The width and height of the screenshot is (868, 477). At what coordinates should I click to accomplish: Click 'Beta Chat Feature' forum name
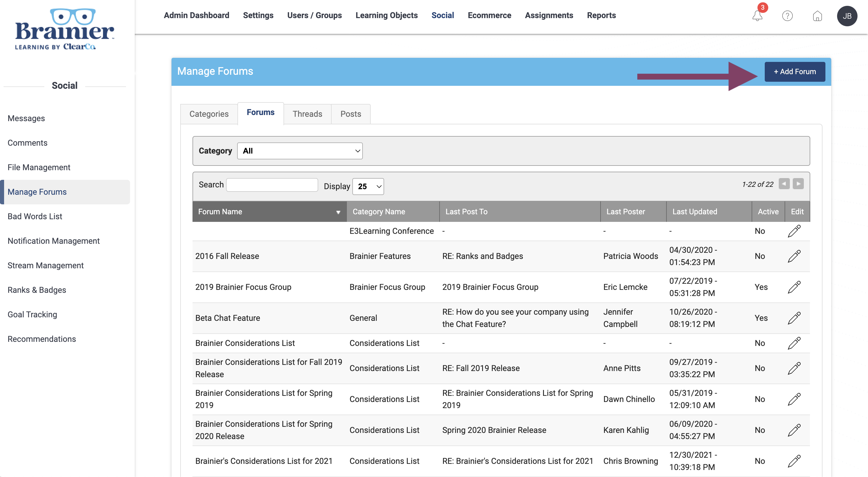pyautogui.click(x=228, y=318)
